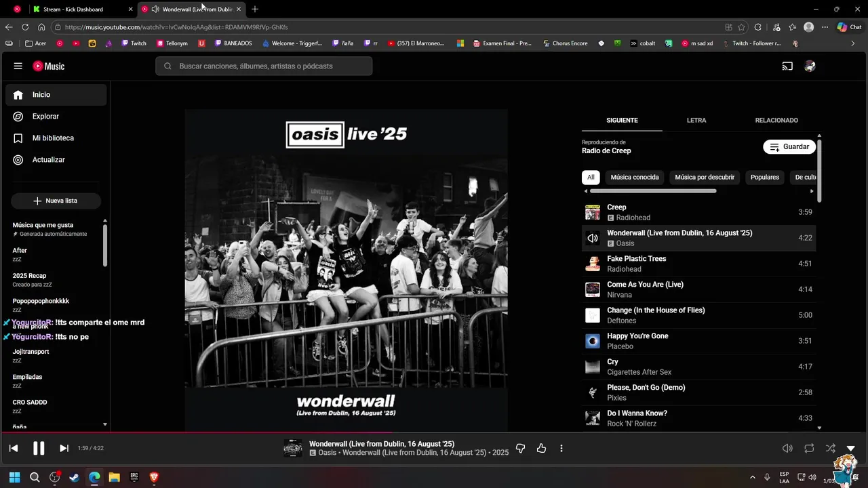Seek on the red song progress bar
The height and width of the screenshot is (488, 868).
(434, 432)
